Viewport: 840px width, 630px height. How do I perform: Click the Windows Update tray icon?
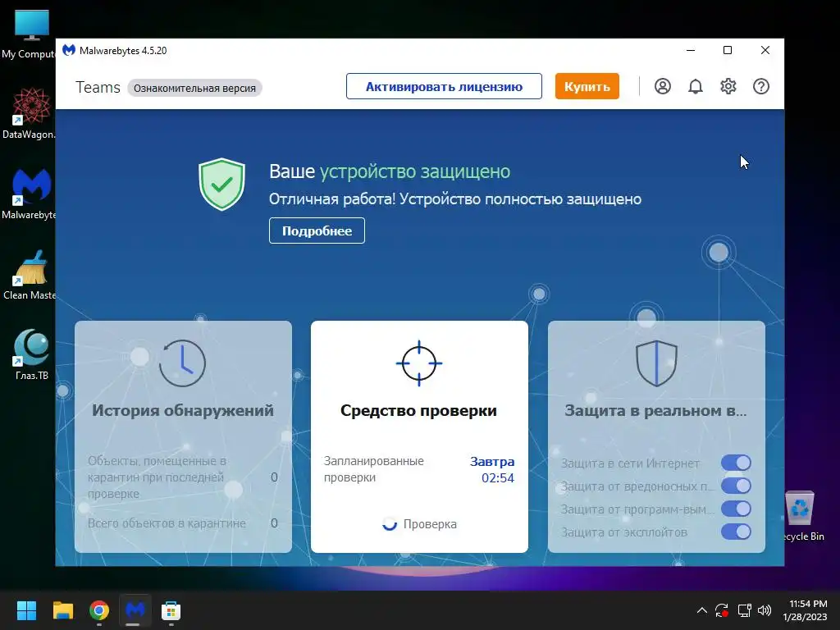click(722, 610)
